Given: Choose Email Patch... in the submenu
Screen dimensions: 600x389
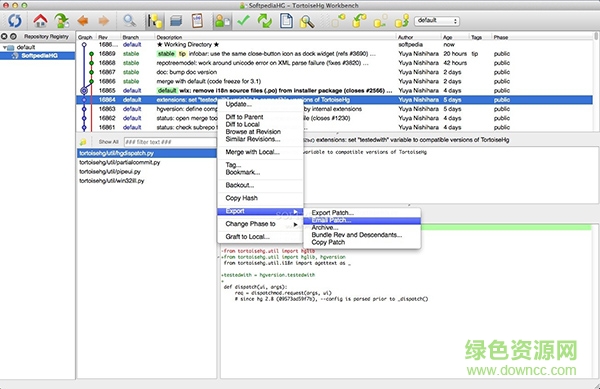Looking at the screenshot, I should (362, 220).
